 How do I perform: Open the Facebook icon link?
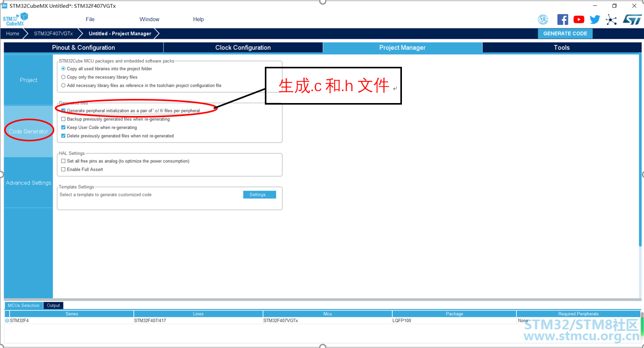click(x=563, y=20)
